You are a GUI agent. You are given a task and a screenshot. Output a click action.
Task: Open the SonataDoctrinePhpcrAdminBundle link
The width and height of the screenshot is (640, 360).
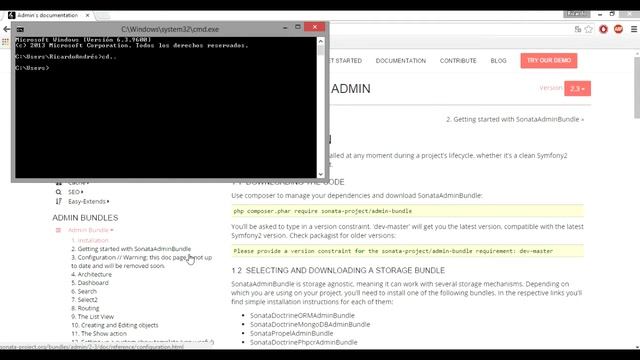click(304, 342)
